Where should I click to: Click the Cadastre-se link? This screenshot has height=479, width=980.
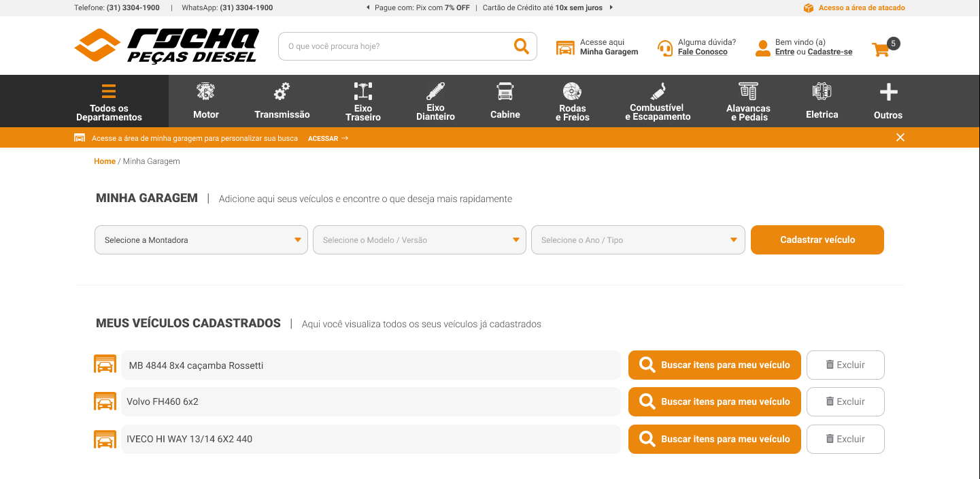830,52
